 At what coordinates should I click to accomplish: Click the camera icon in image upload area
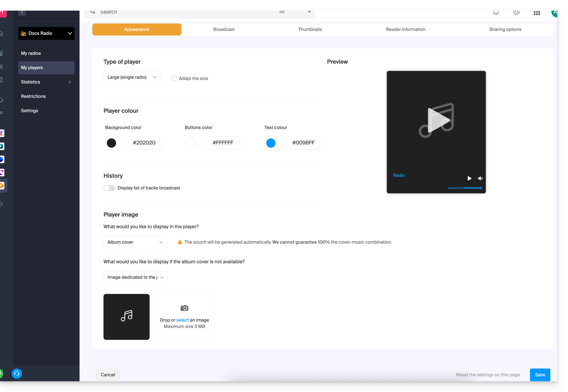[x=184, y=308]
